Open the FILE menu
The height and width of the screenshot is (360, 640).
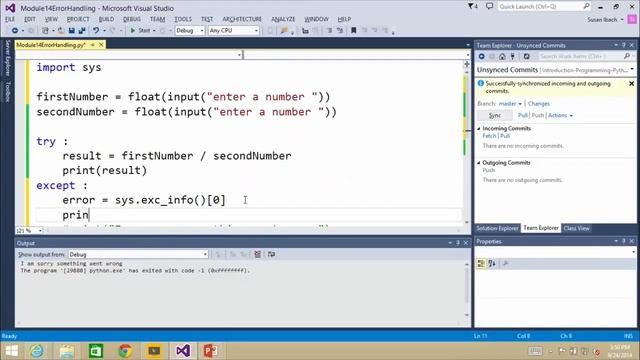tap(10, 19)
